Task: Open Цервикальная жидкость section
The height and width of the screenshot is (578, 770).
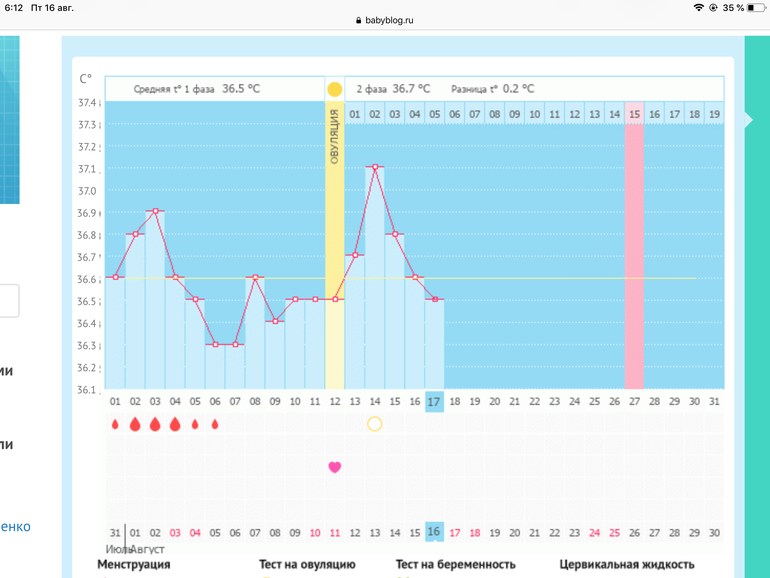Action: click(x=627, y=565)
